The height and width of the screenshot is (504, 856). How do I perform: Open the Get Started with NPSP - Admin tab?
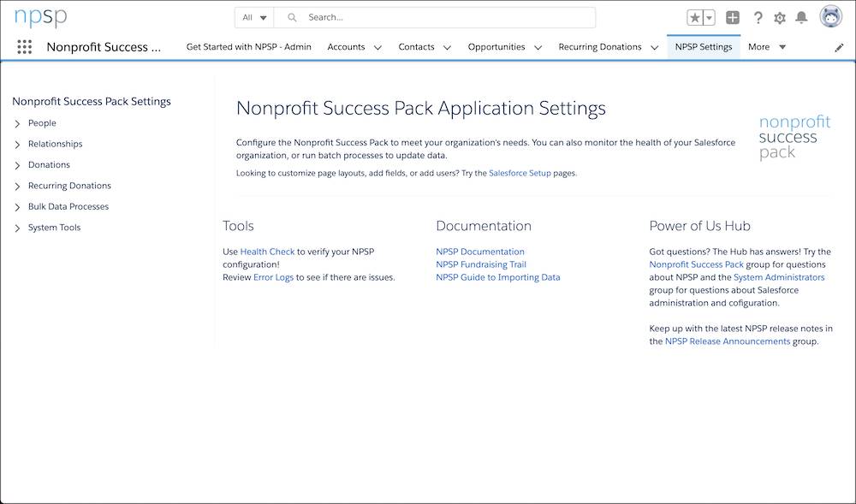click(248, 47)
